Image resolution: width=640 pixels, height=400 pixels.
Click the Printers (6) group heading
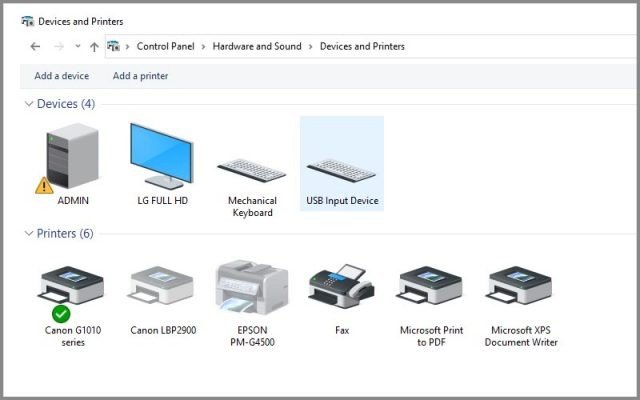(x=65, y=233)
